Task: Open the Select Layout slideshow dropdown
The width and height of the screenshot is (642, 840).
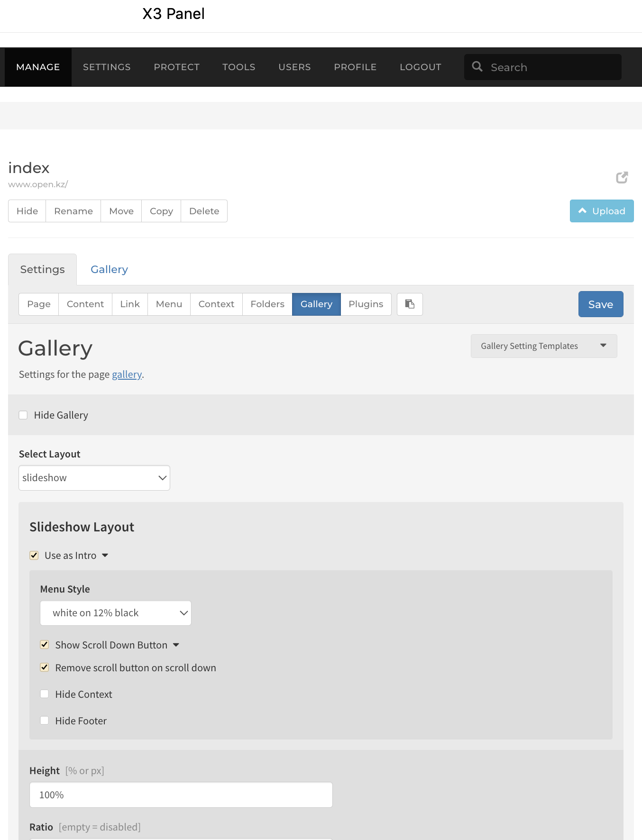Action: tap(94, 478)
